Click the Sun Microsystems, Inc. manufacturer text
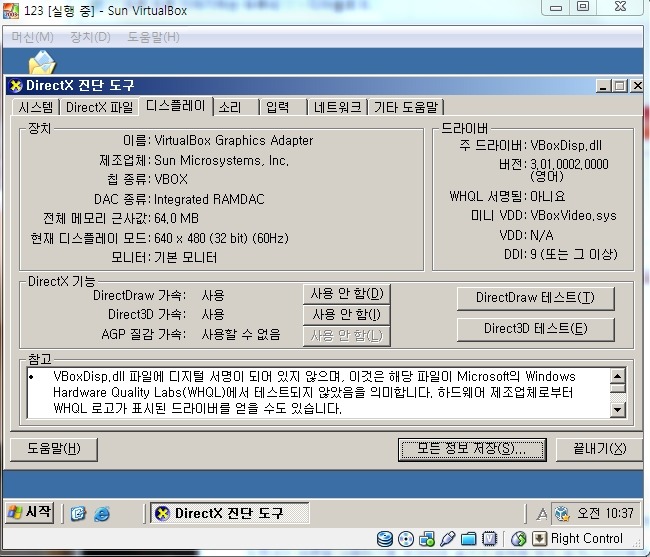Screen dimensions: 650x557 tap(221, 160)
